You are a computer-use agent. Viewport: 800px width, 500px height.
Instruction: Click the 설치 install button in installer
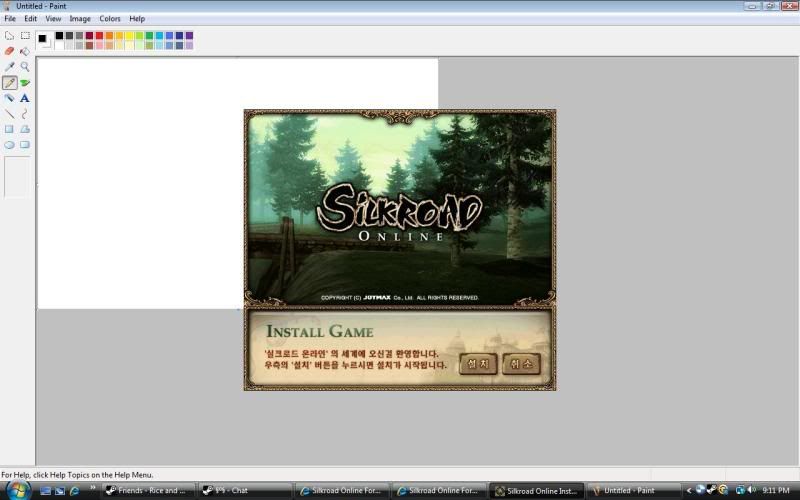(478, 364)
